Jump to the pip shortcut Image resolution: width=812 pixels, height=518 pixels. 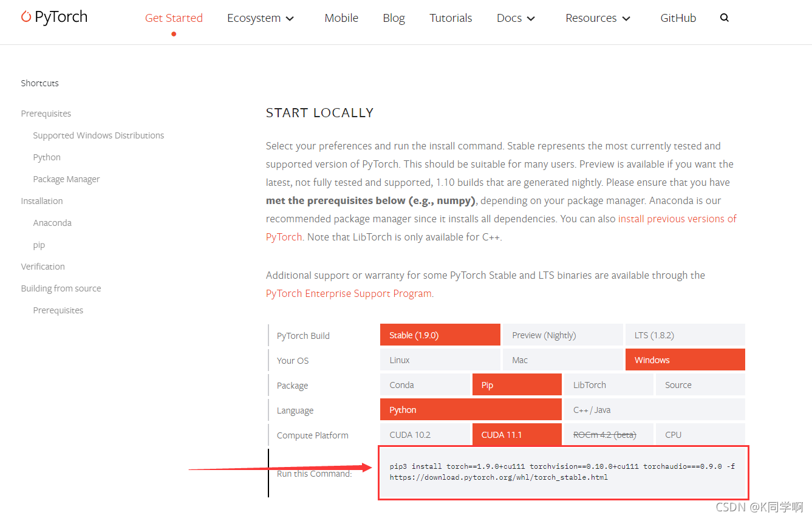coord(39,245)
